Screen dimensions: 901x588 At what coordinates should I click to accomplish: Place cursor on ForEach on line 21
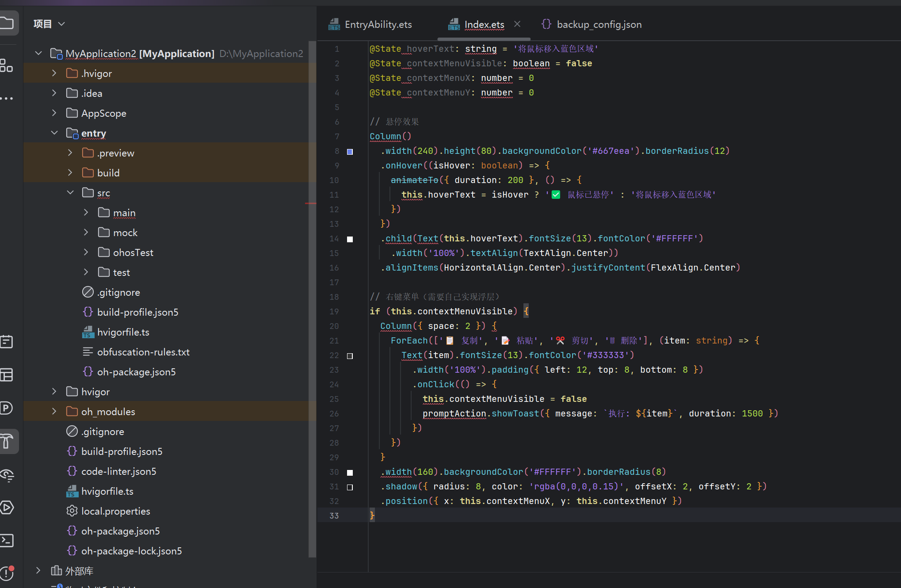tap(409, 340)
